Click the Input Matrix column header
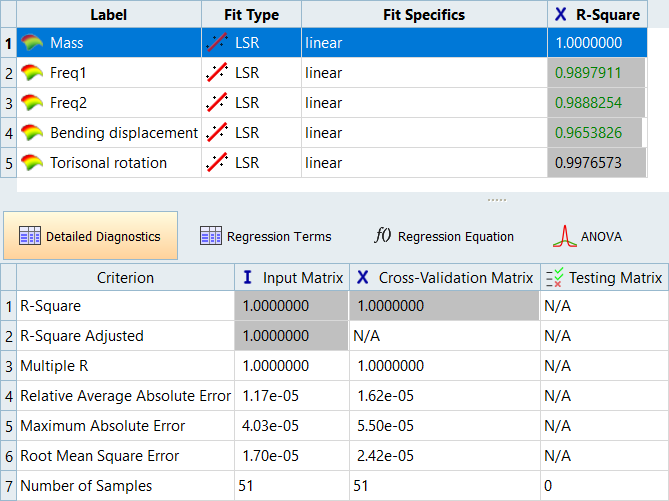The width and height of the screenshot is (669, 501). click(292, 277)
